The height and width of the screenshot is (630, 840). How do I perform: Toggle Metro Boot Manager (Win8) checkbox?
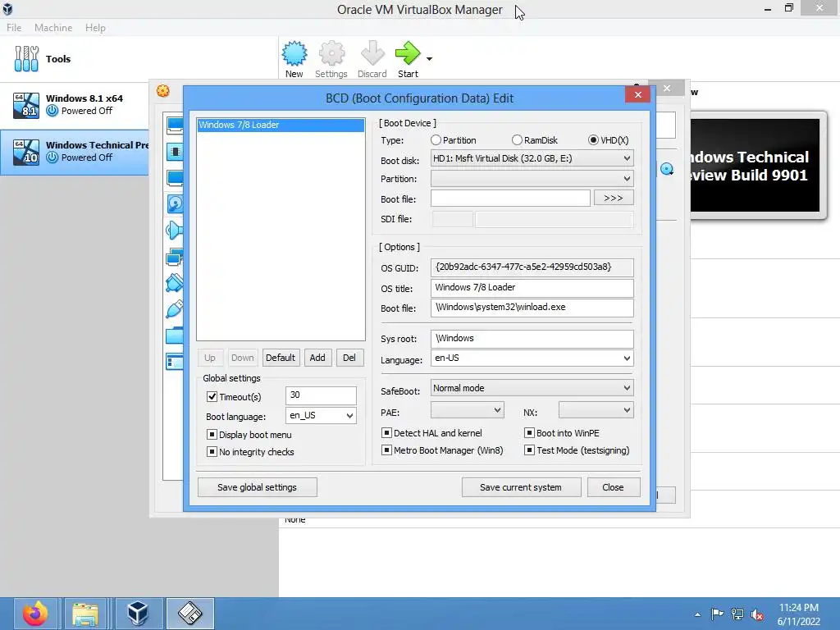(x=386, y=450)
